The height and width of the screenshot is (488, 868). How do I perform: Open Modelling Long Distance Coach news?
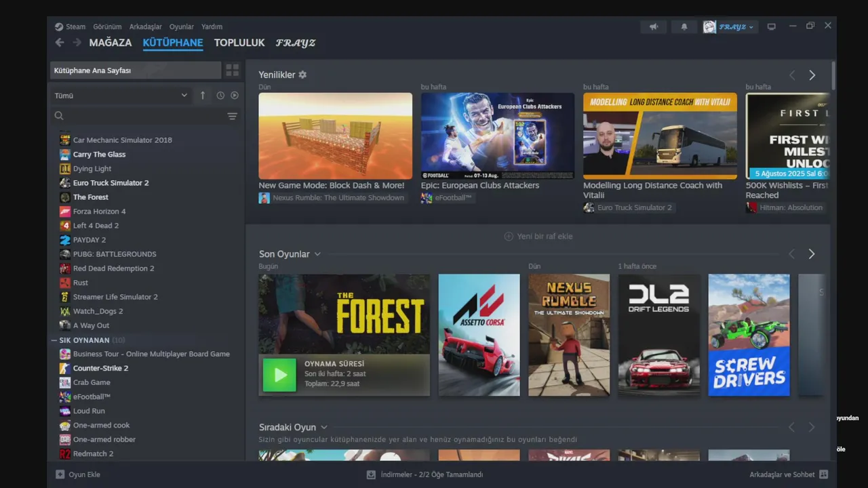[x=660, y=136]
